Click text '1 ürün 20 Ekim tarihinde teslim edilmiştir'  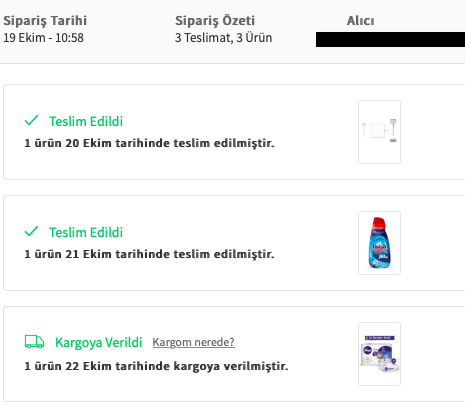149,143
